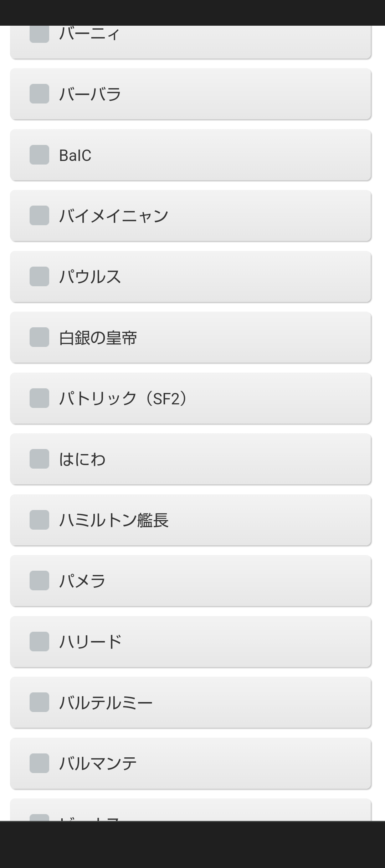Tick the ハミルトン艦長 checkbox
This screenshot has width=385, height=868.
click(39, 520)
